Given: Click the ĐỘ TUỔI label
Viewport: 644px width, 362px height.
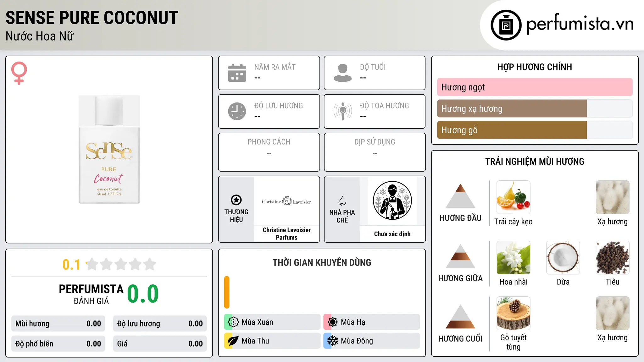Looking at the screenshot, I should point(373,67).
